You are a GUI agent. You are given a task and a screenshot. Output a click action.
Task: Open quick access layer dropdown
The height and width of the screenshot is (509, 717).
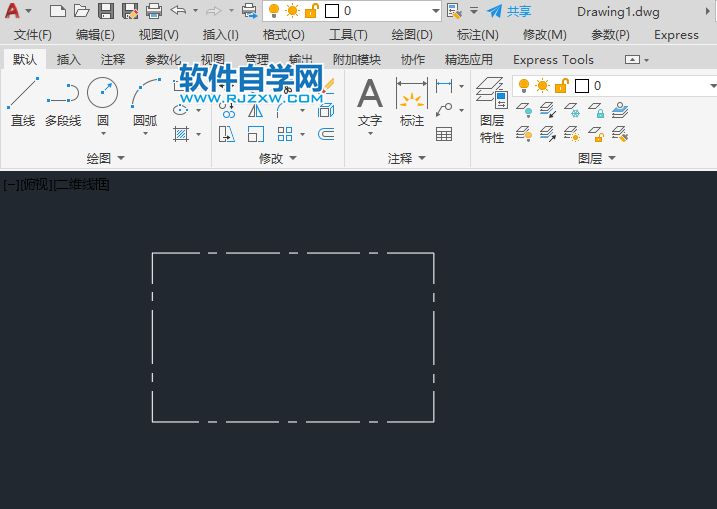pos(434,11)
